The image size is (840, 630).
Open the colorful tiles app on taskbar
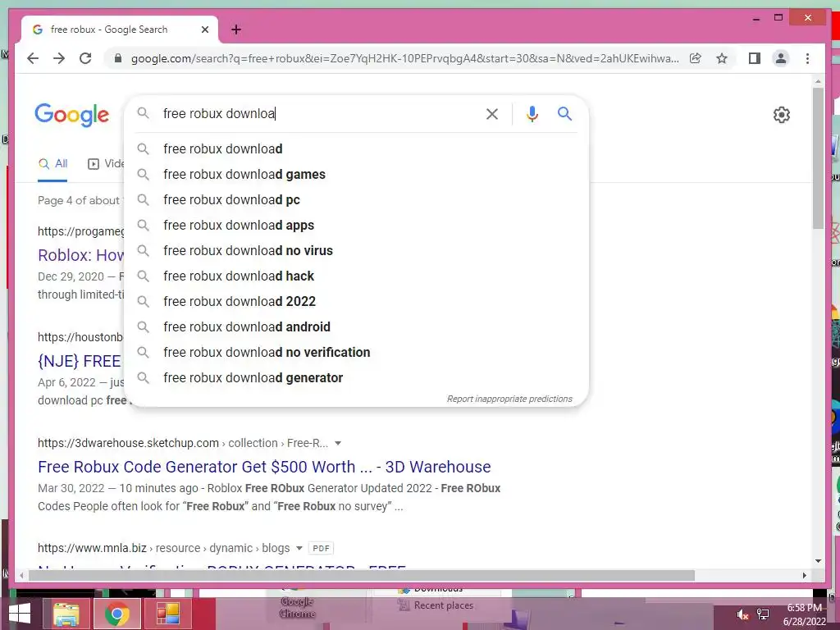coord(167,614)
